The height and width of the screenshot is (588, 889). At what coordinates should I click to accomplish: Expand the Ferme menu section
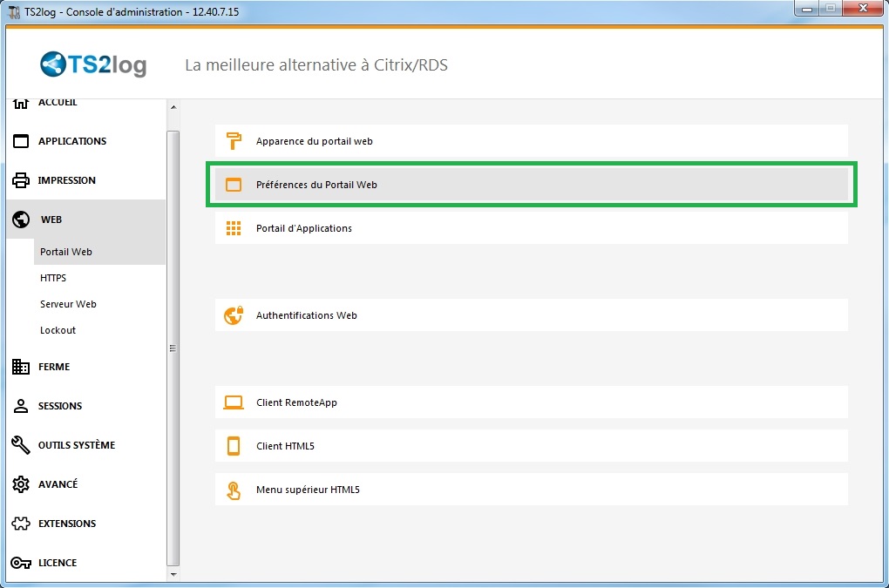[53, 367]
